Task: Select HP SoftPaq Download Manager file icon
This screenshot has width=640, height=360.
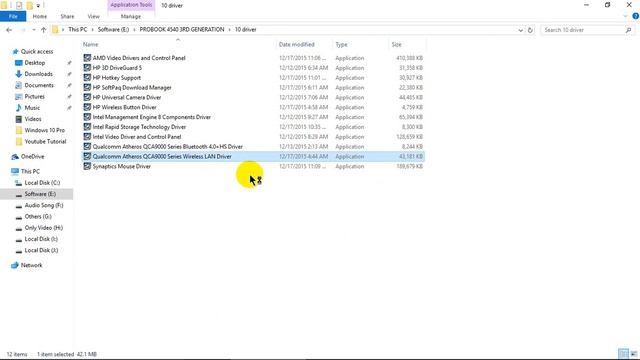Action: pyautogui.click(x=87, y=87)
